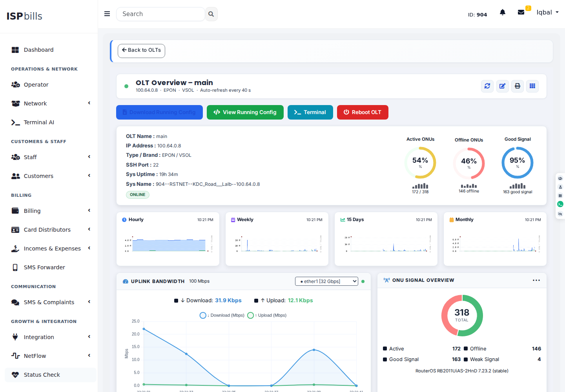The image size is (565, 392).
Task: Click the uplink bandwidth gauge icon
Action: [x=126, y=281]
